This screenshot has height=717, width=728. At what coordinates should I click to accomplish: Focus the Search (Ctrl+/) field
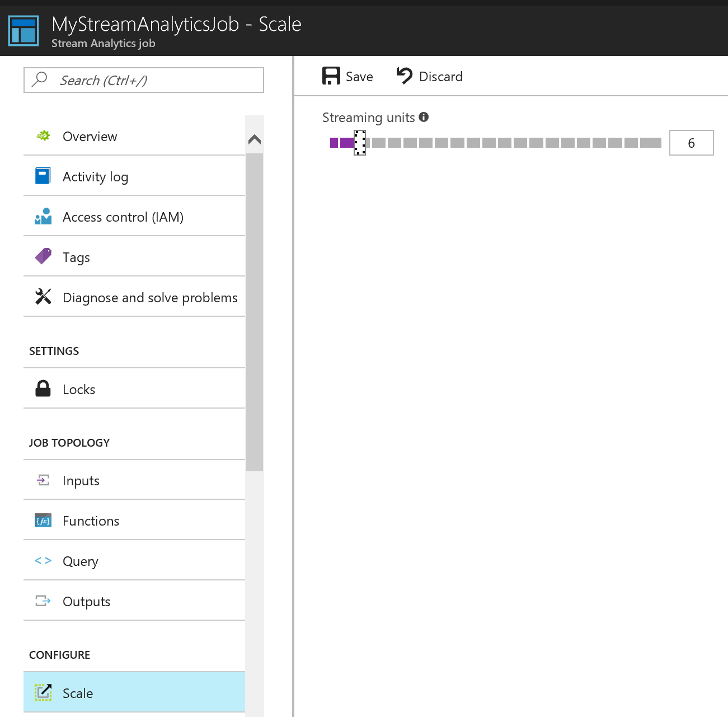pos(144,80)
